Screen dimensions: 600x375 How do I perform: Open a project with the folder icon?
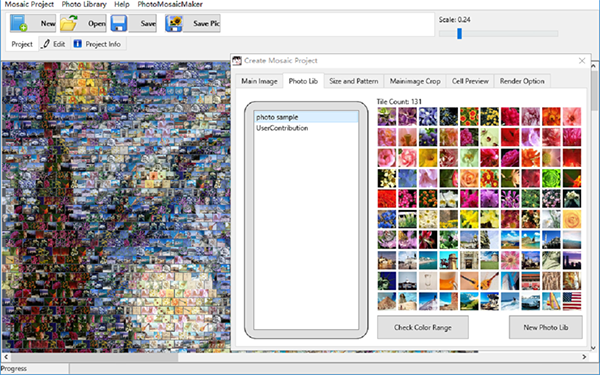[69, 23]
